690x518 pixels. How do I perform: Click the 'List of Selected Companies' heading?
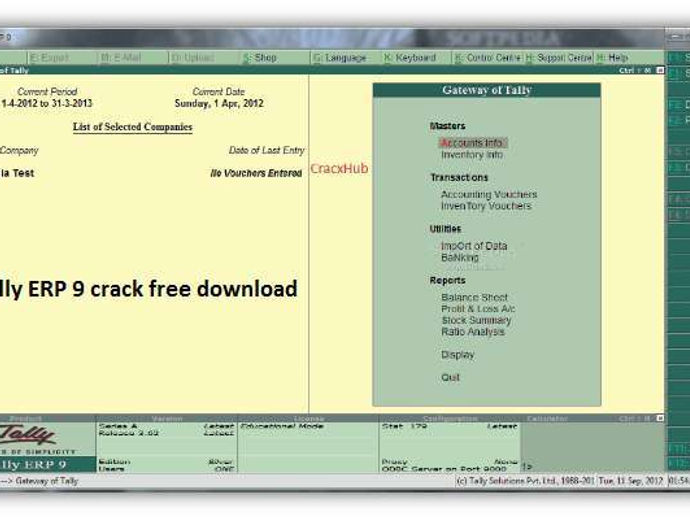(132, 127)
